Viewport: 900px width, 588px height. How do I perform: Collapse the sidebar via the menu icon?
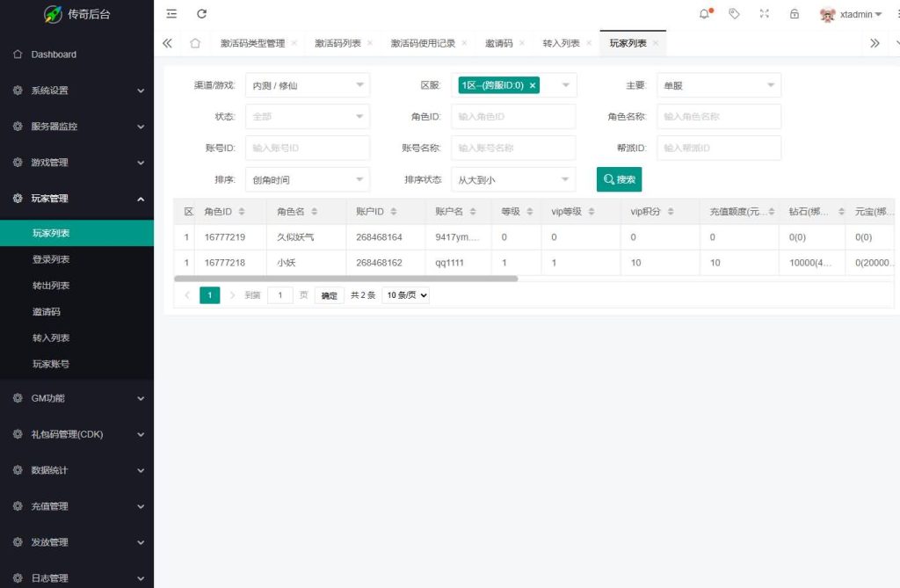tap(171, 13)
